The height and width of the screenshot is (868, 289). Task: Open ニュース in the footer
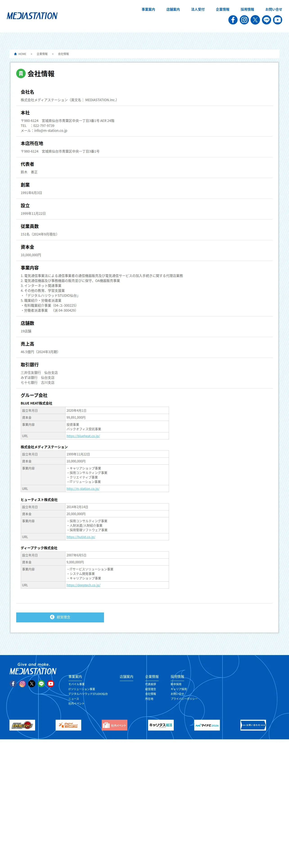(74, 699)
